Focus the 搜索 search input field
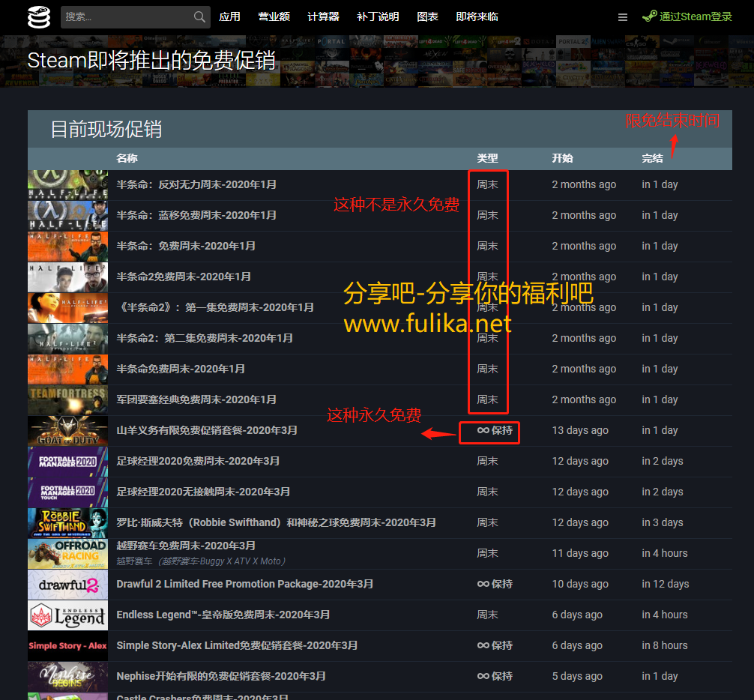This screenshot has height=700, width=754. [135, 16]
